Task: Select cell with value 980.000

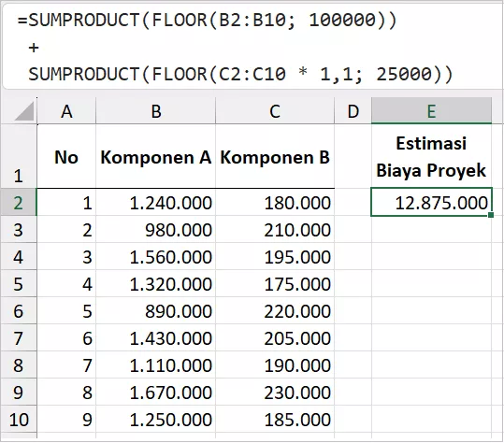Action: pyautogui.click(x=156, y=229)
